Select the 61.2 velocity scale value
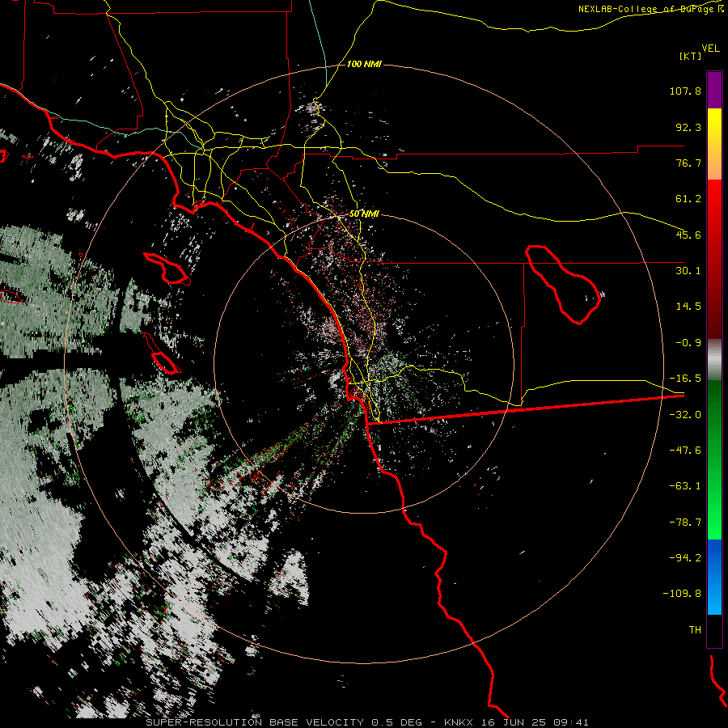Screen dimensions: 728x728 (x=688, y=199)
